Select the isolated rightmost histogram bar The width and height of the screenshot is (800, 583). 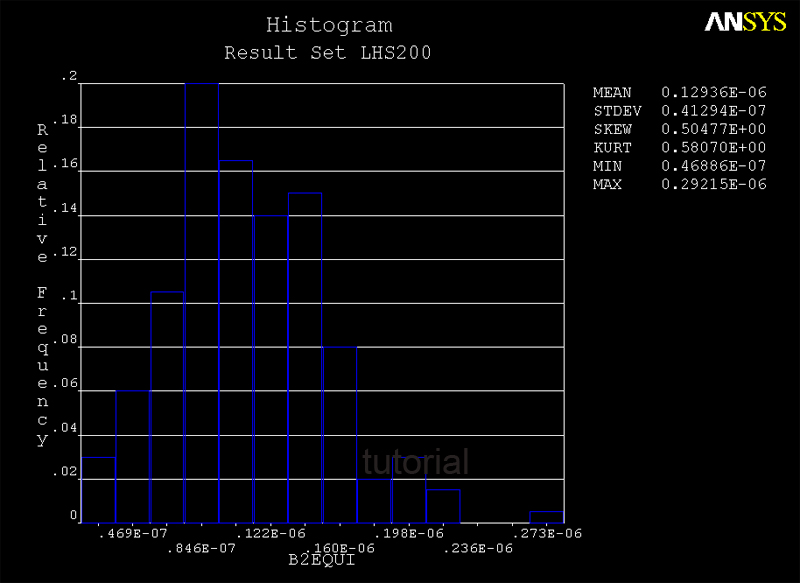(547, 517)
